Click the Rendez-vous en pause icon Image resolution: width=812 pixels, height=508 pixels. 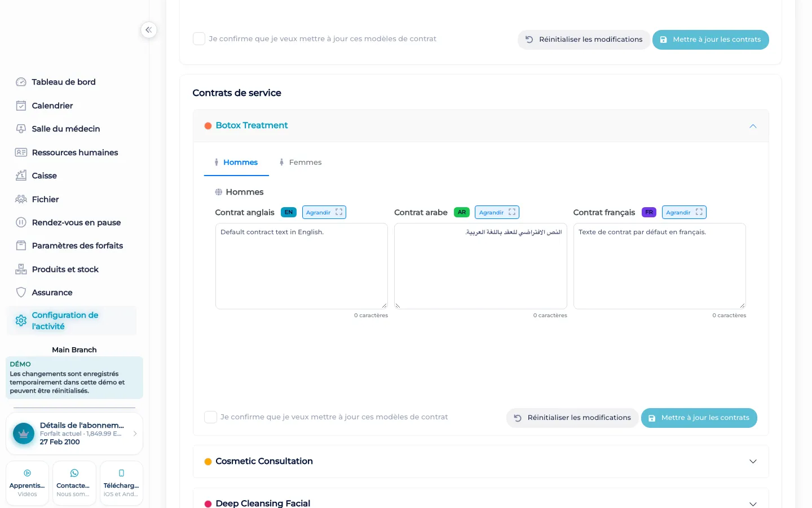click(21, 222)
